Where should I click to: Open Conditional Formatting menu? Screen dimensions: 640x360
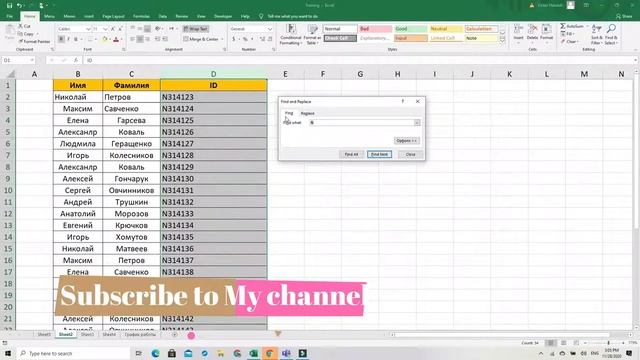point(291,34)
